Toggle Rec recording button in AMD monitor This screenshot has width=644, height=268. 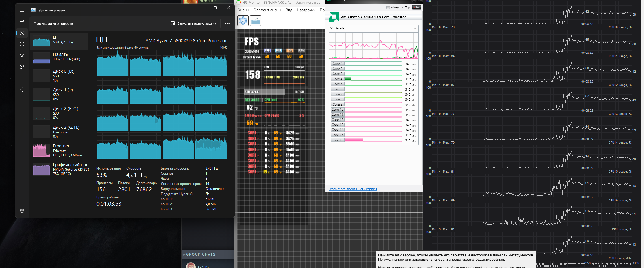pyautogui.click(x=416, y=7)
